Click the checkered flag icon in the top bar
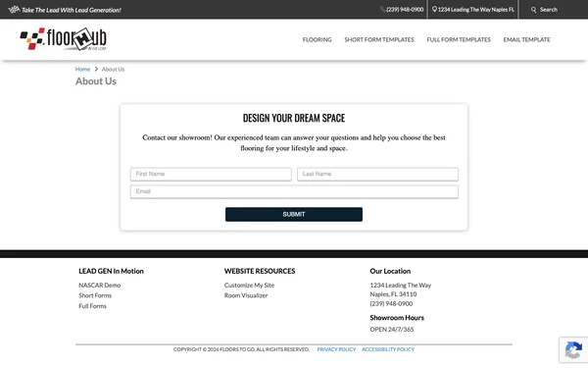Viewport: 588px width, 368px height. click(x=14, y=10)
